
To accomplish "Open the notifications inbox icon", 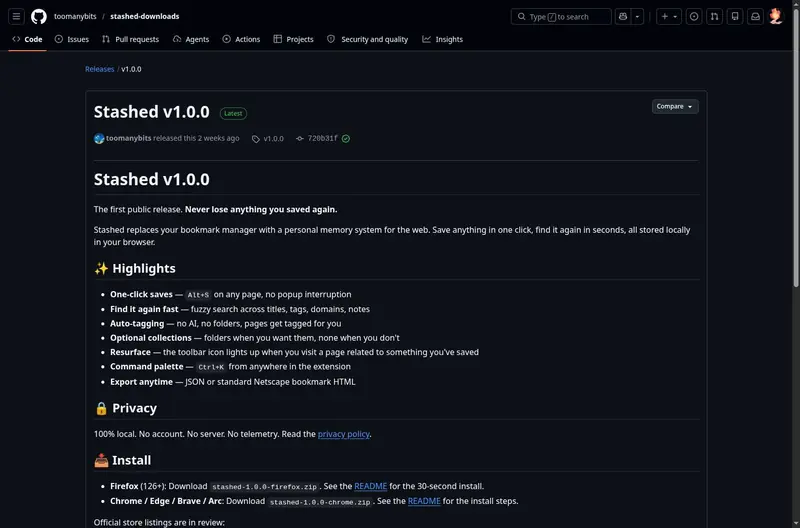I will pos(755,16).
